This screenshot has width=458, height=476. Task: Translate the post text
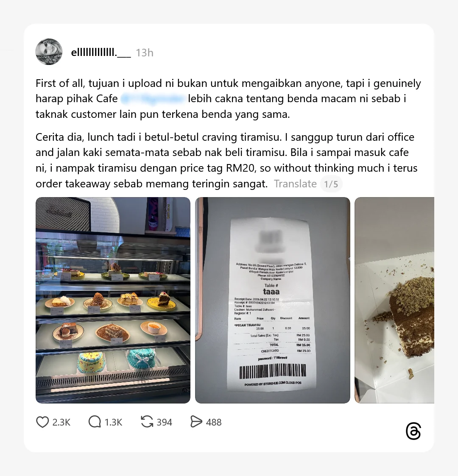click(x=295, y=184)
